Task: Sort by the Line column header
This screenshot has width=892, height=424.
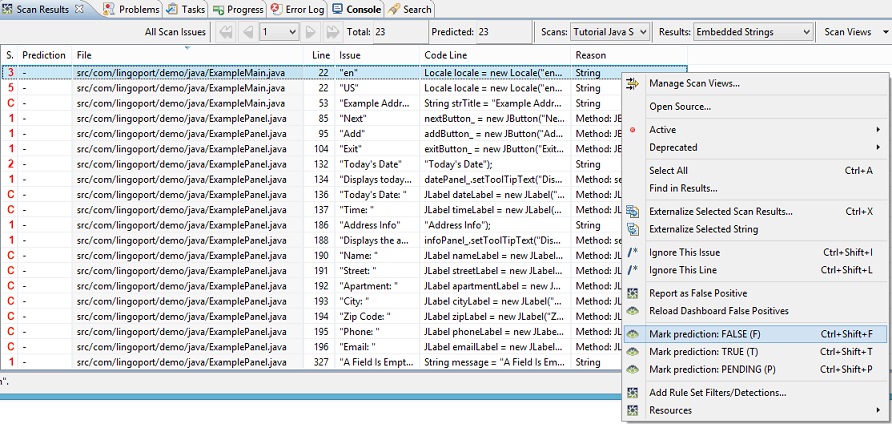Action: point(320,55)
